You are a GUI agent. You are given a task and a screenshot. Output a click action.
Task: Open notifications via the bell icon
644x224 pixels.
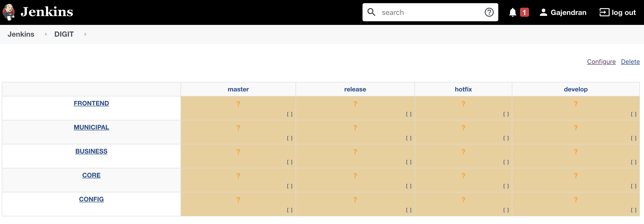513,12
